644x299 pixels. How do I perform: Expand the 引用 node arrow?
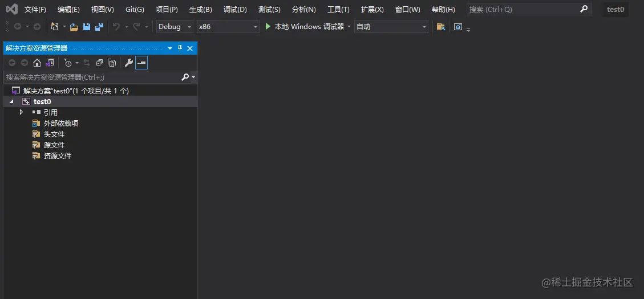pyautogui.click(x=21, y=112)
